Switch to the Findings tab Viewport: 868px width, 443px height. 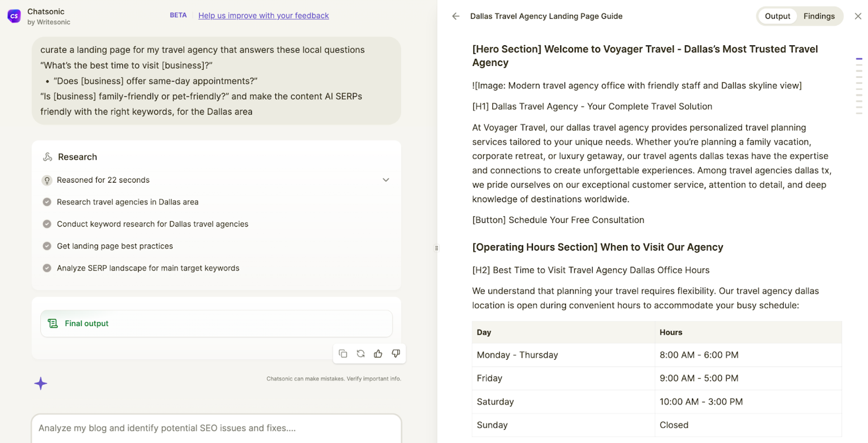click(x=819, y=16)
